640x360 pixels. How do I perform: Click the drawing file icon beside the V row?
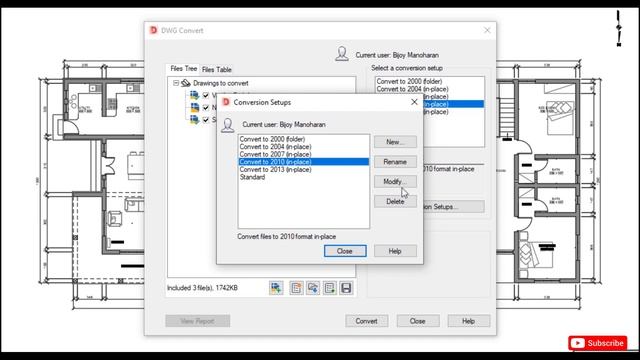coord(195,95)
